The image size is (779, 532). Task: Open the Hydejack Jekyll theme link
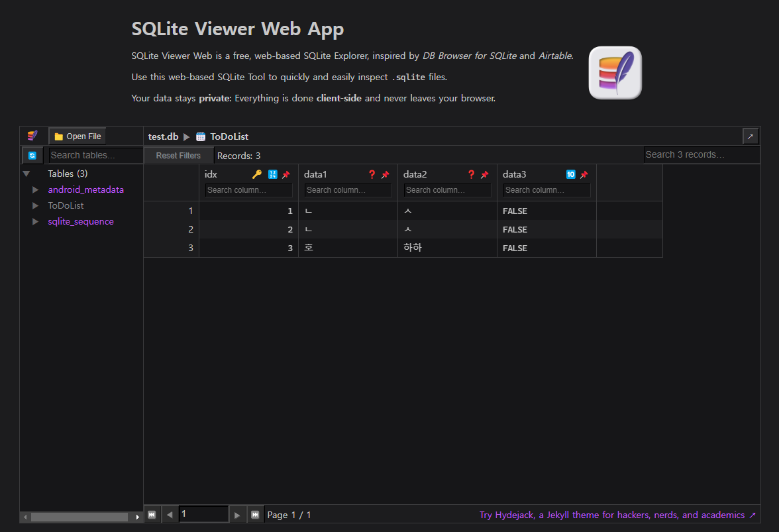[617, 515]
